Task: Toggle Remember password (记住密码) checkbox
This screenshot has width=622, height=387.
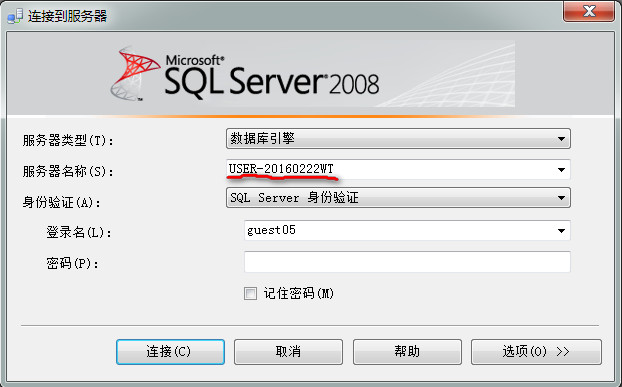Action: click(x=250, y=293)
